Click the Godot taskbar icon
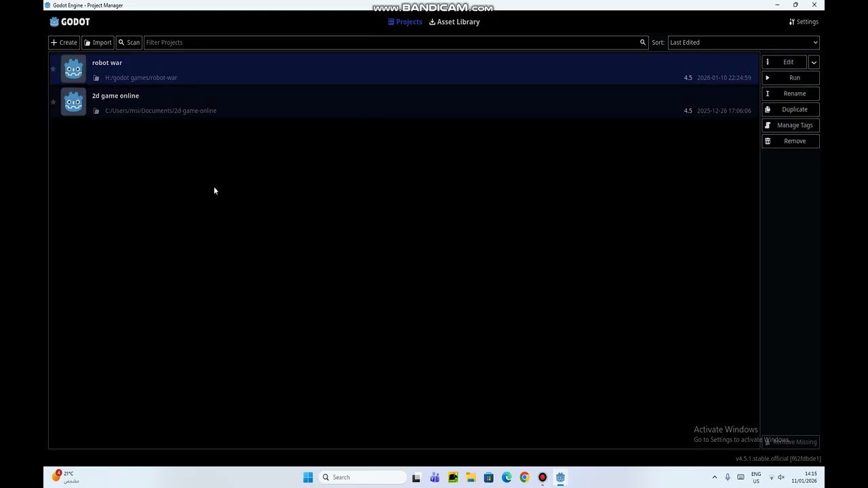 tap(560, 477)
